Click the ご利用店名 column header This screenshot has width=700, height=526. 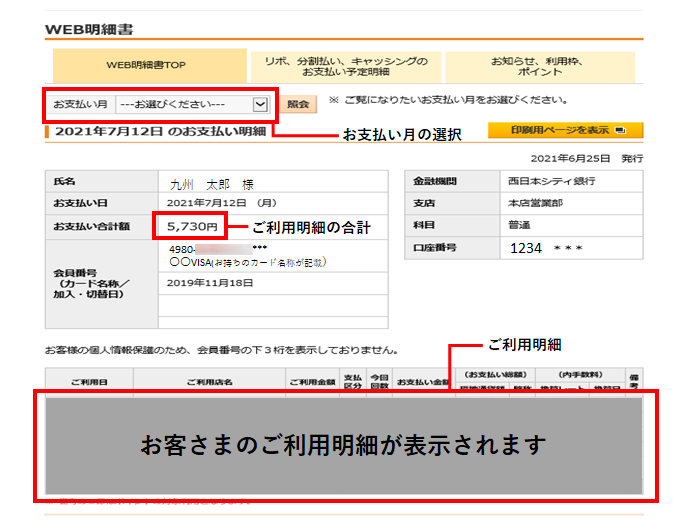[209, 382]
